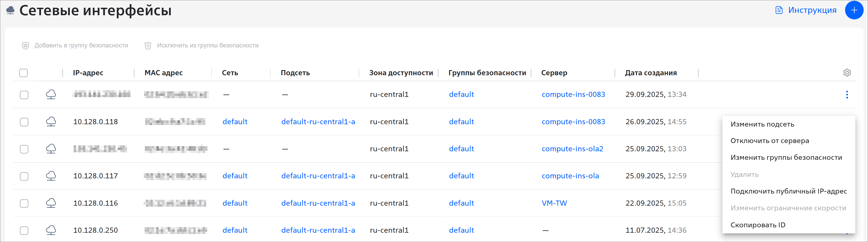Click the cloud icon beside the page title
Viewport: 868px width, 242px height.
pos(11,11)
